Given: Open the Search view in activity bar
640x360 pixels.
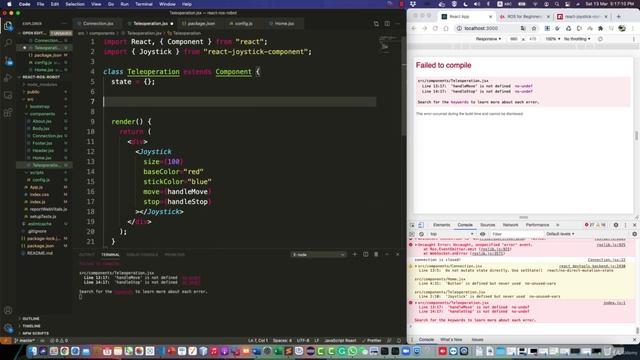Looking at the screenshot, I should (x=8, y=42).
